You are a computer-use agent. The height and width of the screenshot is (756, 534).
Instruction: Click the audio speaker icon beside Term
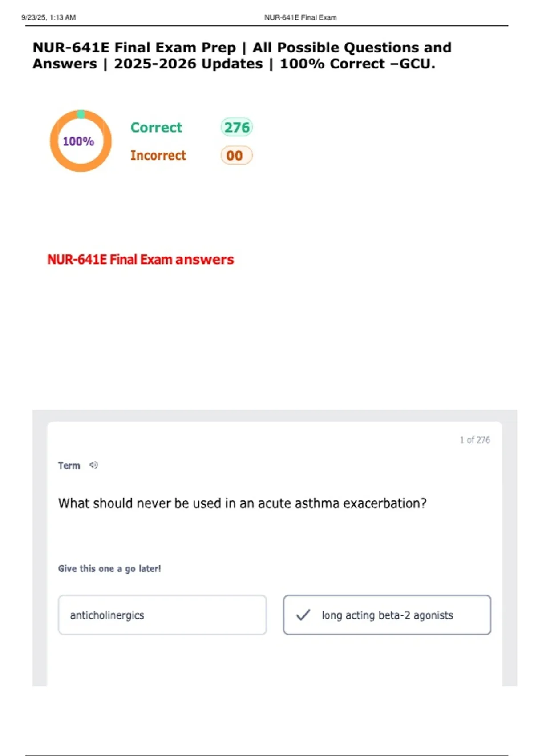(93, 465)
